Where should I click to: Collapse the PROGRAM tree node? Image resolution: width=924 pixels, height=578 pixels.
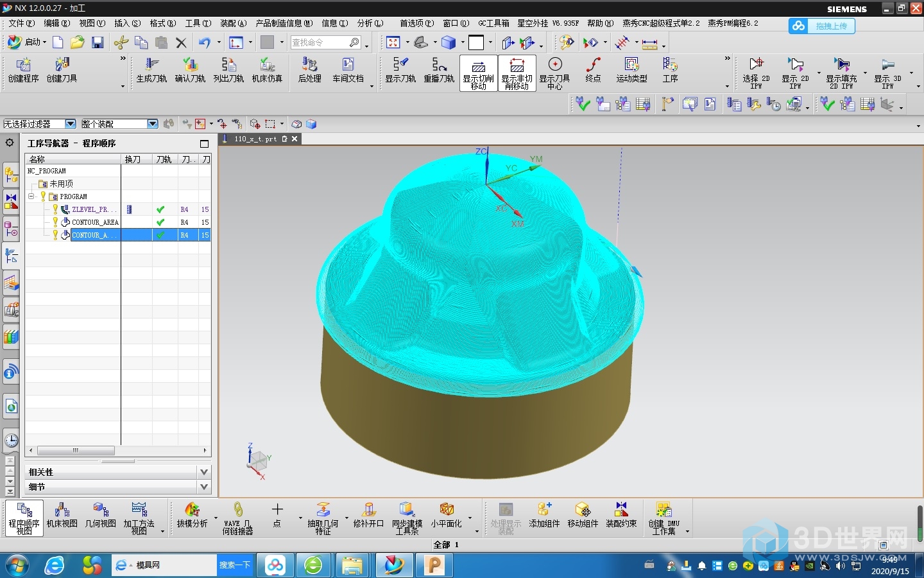[31, 197]
